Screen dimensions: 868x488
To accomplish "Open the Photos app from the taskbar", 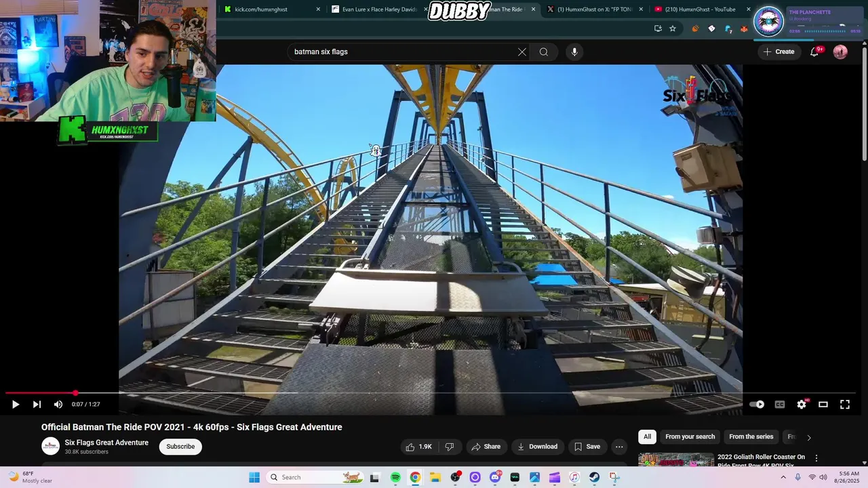I will coord(535,477).
